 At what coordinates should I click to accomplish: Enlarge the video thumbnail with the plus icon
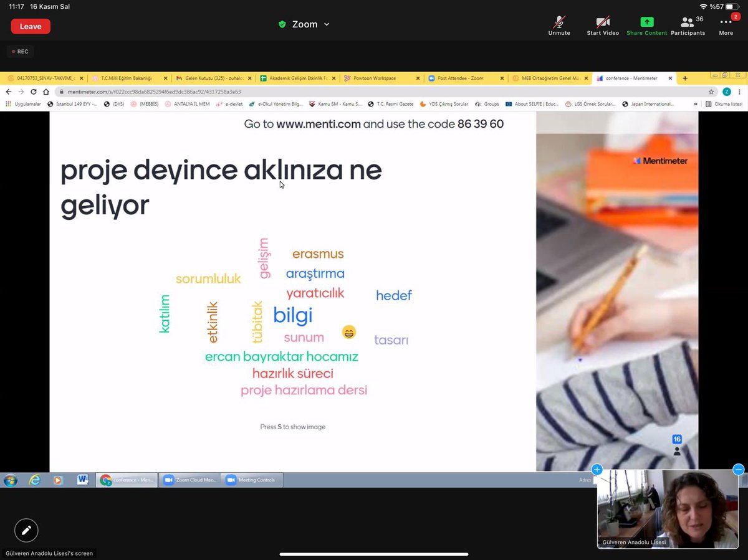pyautogui.click(x=597, y=470)
